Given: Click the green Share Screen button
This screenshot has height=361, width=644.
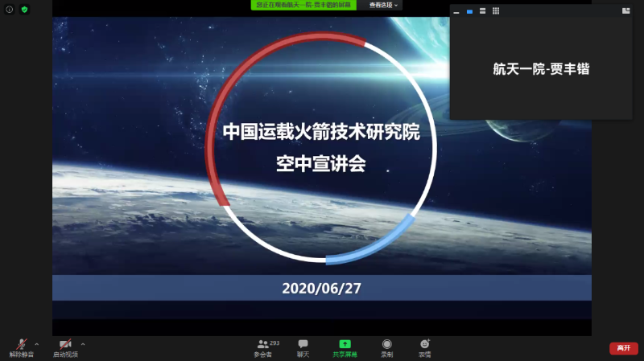Looking at the screenshot, I should coord(345,348).
